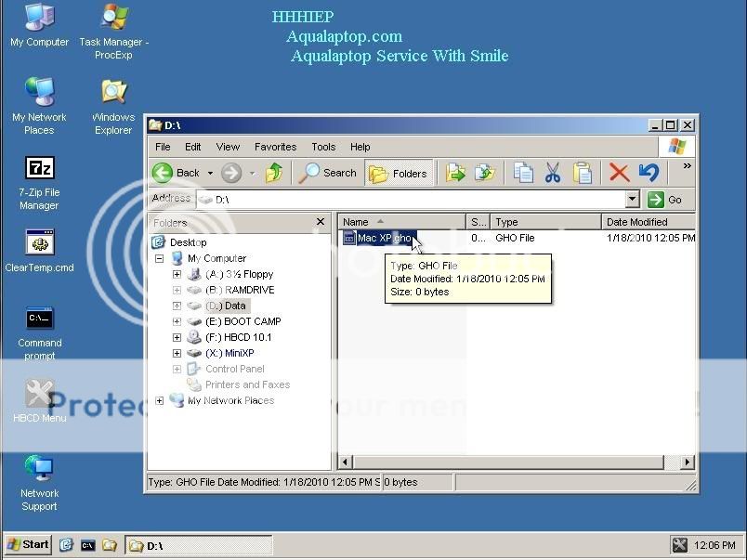747x560 pixels.
Task: Click the horizontal scrollbar in file list
Action: point(516,462)
